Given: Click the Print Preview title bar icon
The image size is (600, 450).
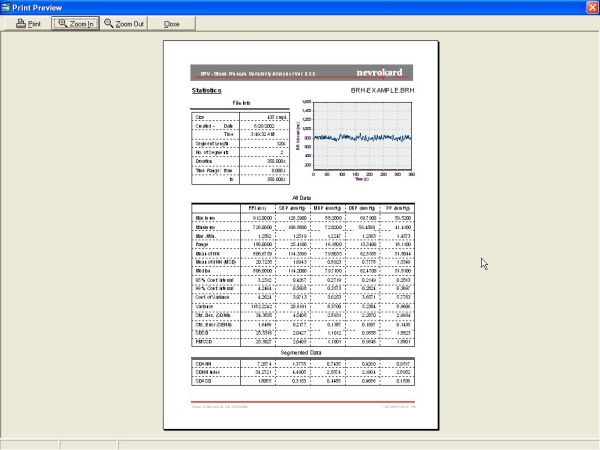Looking at the screenshot, I should click(x=7, y=6).
